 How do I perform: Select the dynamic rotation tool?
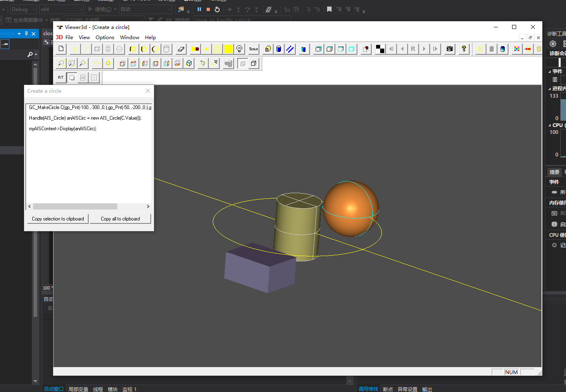tap(203, 63)
